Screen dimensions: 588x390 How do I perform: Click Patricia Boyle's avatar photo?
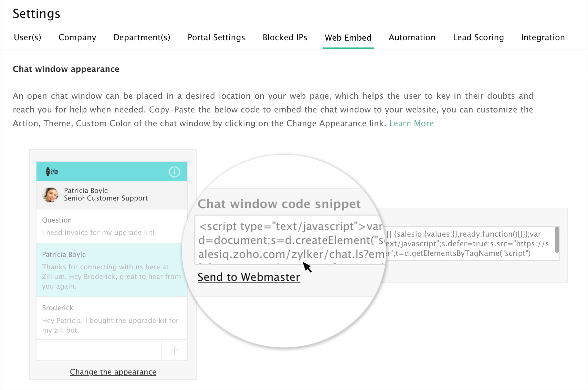[x=50, y=195]
